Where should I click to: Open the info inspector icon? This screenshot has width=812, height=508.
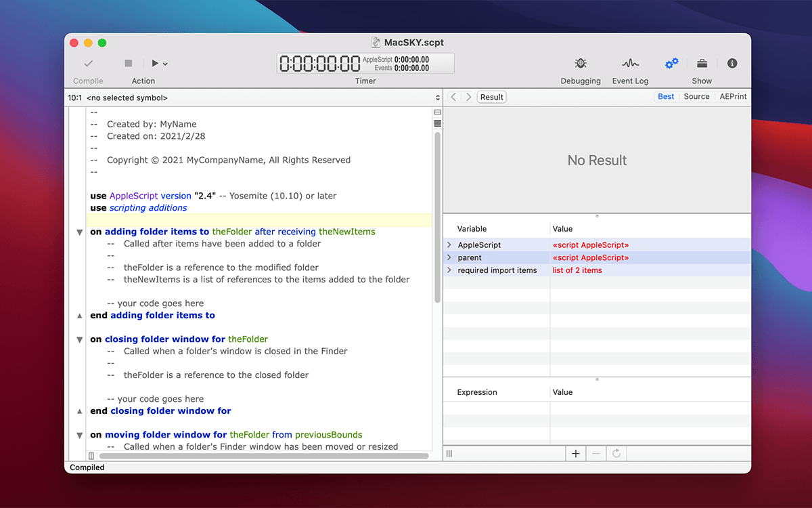click(x=732, y=63)
